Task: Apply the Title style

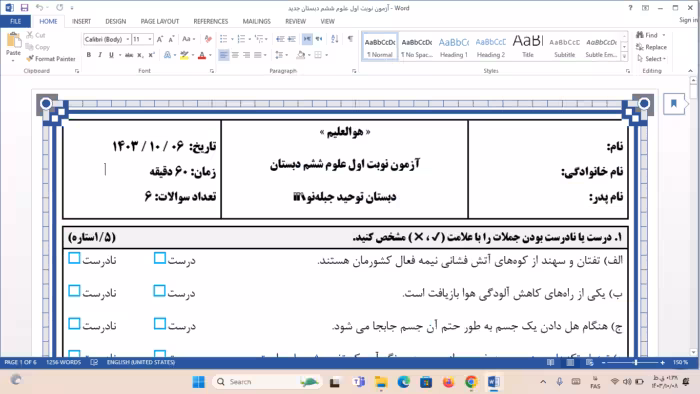Action: pyautogui.click(x=528, y=47)
